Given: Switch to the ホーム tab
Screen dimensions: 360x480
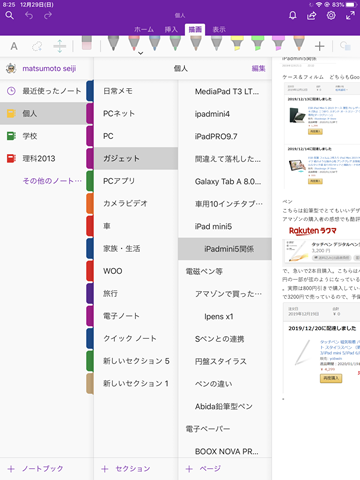Looking at the screenshot, I should [144, 29].
